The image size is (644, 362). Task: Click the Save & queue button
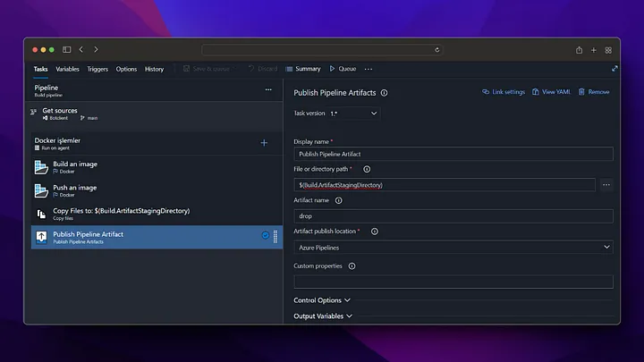coord(209,69)
